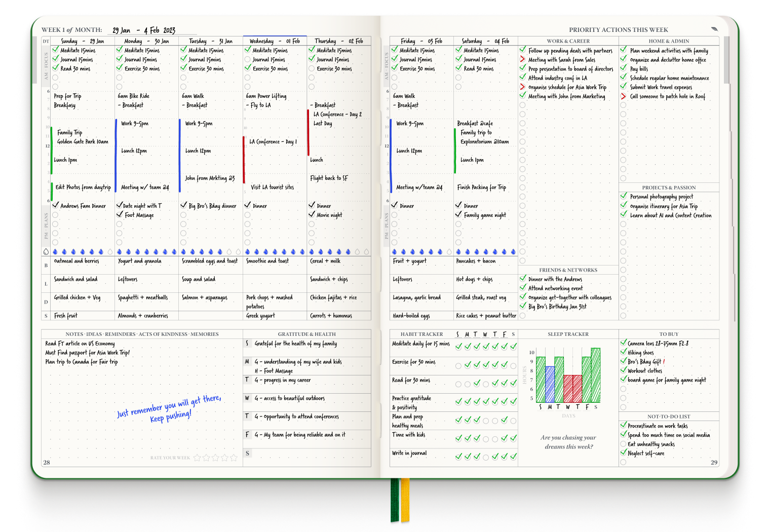Click the Edit Photos from daytrip entry
Image resolution: width=770 pixels, height=532 pixels.
pos(83,187)
